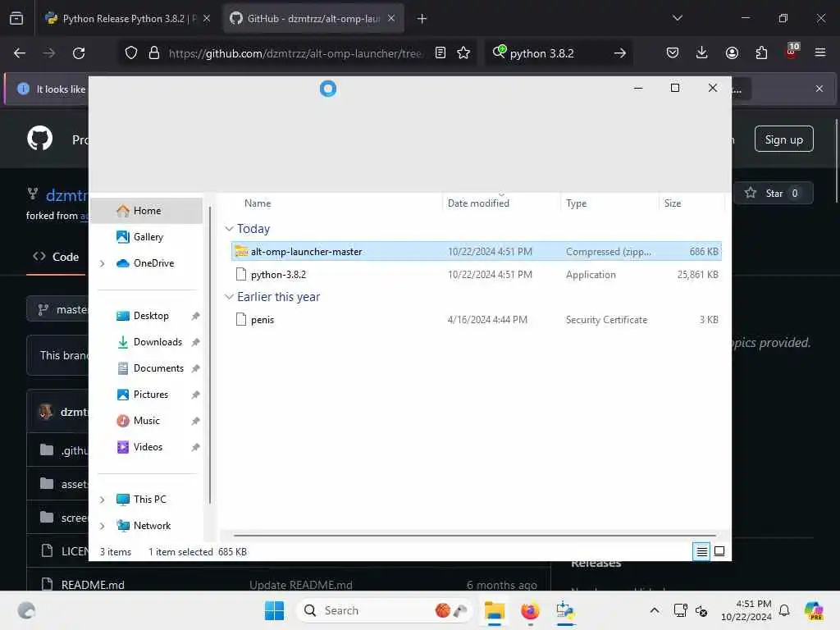
Task: Select GitHub Code tab
Action: coord(57,257)
